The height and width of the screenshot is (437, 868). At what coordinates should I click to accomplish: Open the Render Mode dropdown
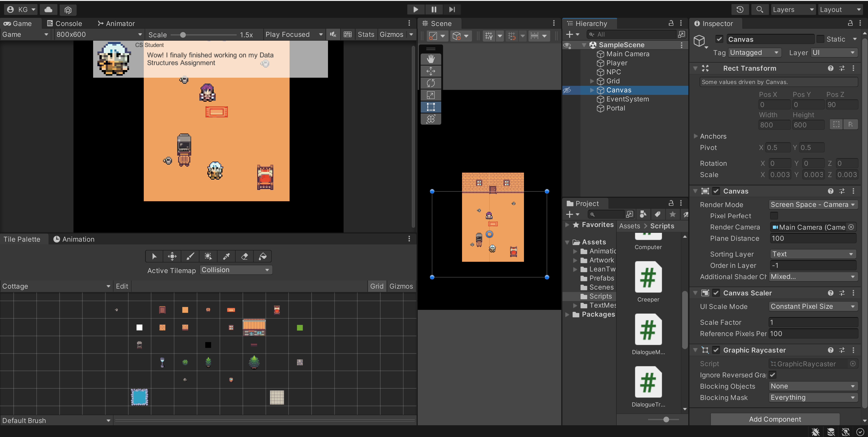812,205
